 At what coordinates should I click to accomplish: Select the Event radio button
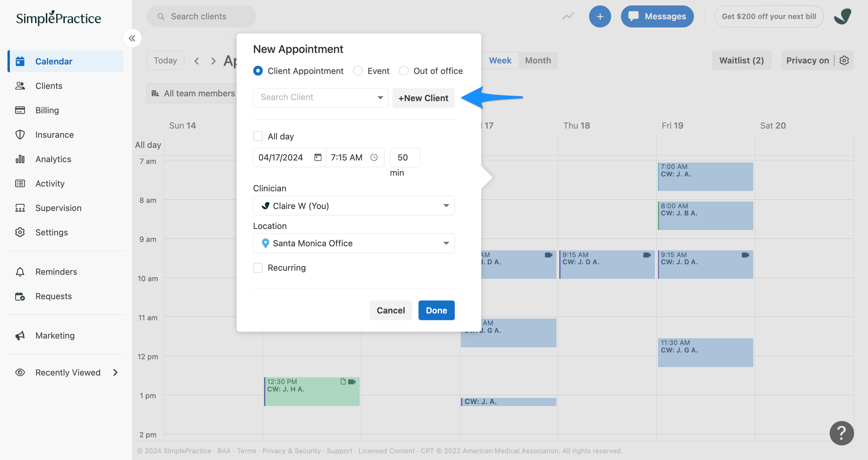pyautogui.click(x=358, y=71)
